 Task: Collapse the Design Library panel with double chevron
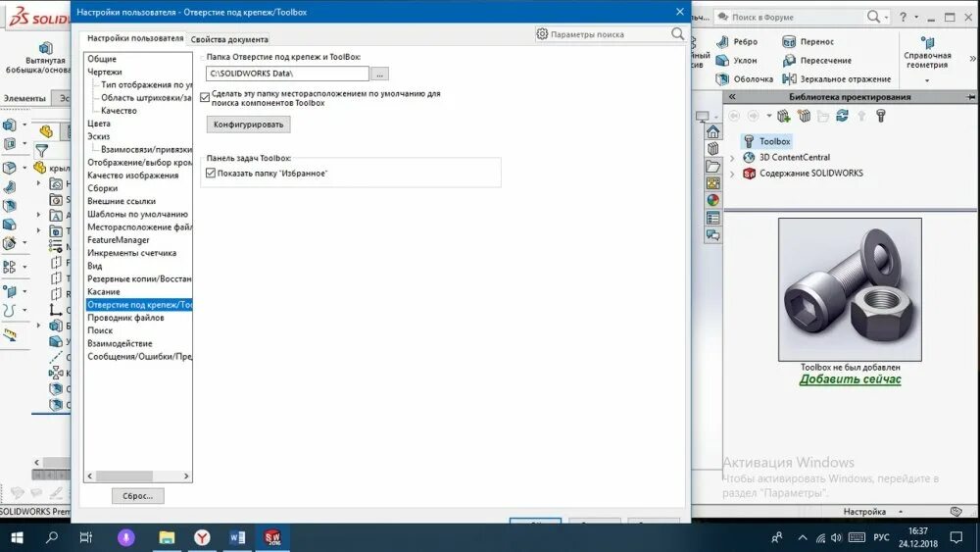tap(732, 97)
